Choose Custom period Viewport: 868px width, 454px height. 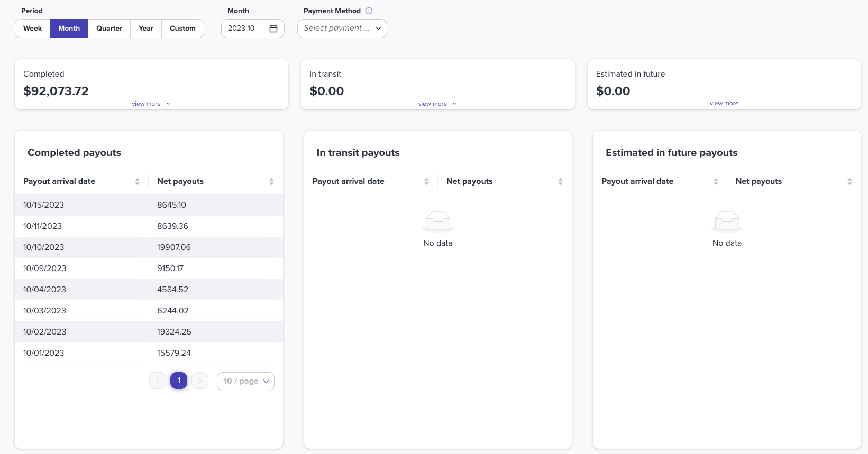(x=182, y=29)
